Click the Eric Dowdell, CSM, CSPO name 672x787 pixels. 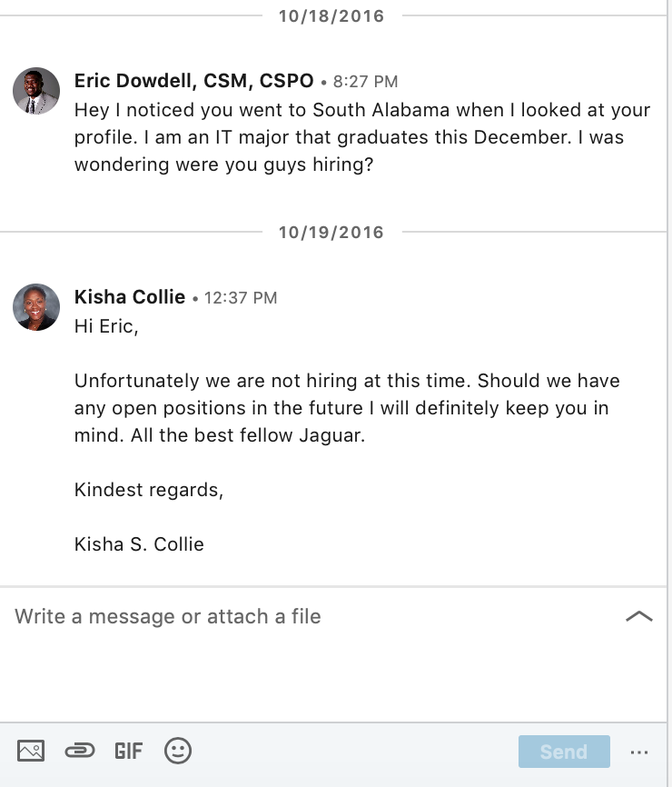point(193,81)
